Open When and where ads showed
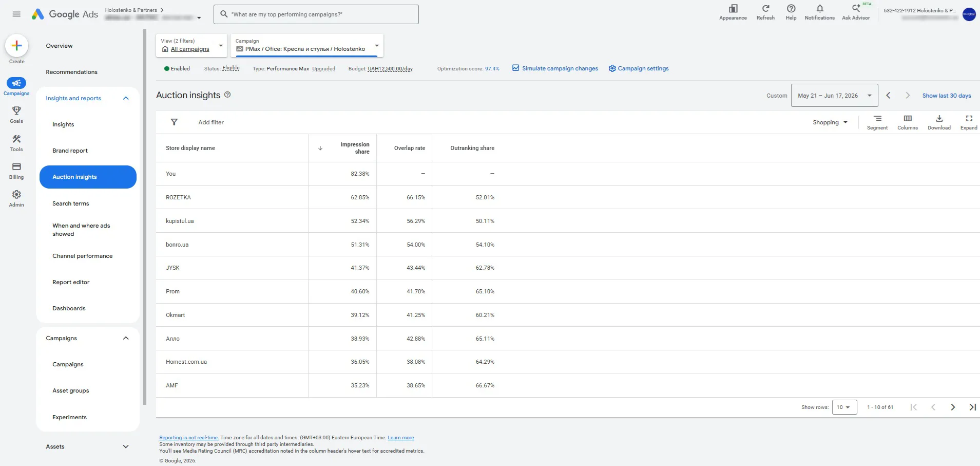This screenshot has height=466, width=980. (x=81, y=230)
